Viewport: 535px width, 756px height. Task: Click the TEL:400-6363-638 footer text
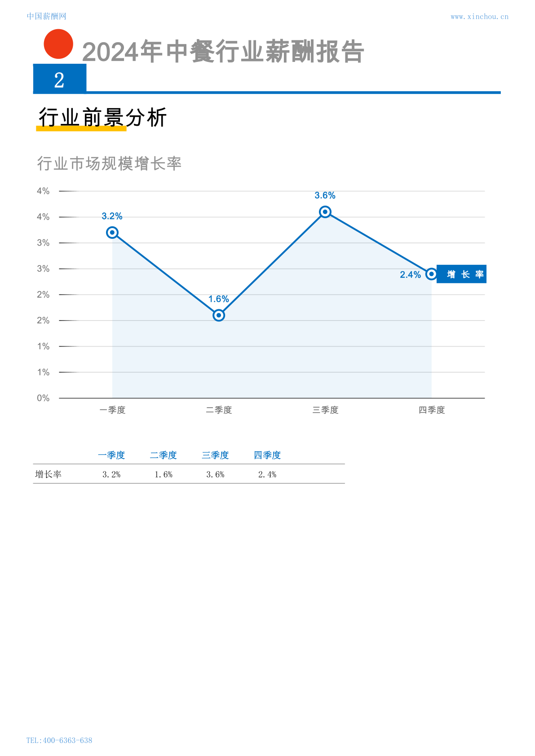(x=59, y=740)
